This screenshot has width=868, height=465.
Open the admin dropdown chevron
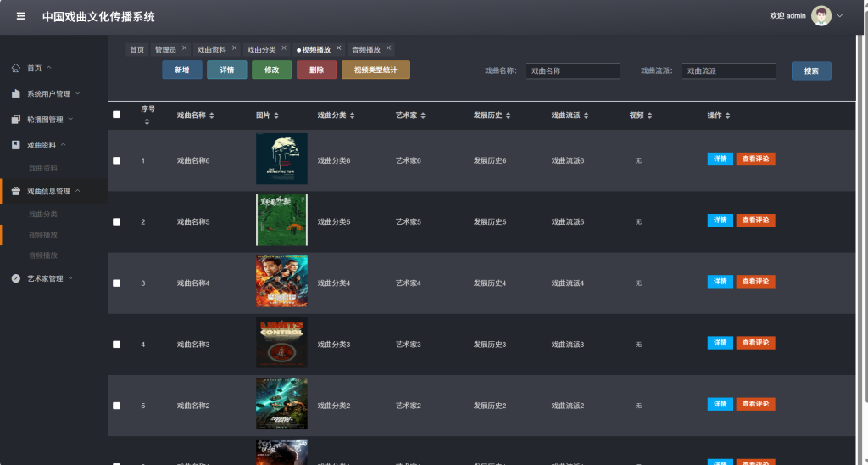click(x=840, y=15)
